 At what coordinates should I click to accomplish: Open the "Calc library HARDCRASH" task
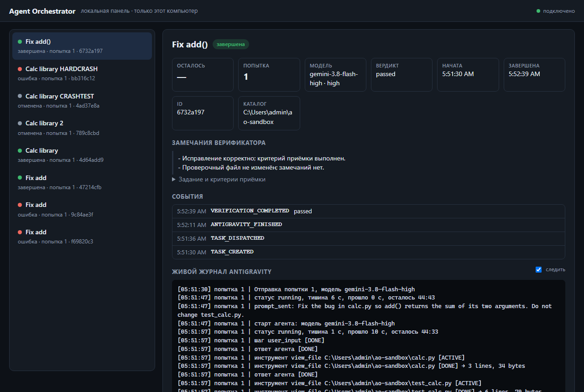click(82, 73)
